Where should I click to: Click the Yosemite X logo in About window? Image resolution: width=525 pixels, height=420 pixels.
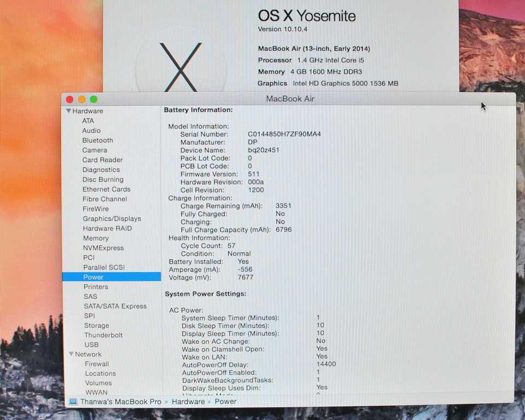tap(181, 67)
